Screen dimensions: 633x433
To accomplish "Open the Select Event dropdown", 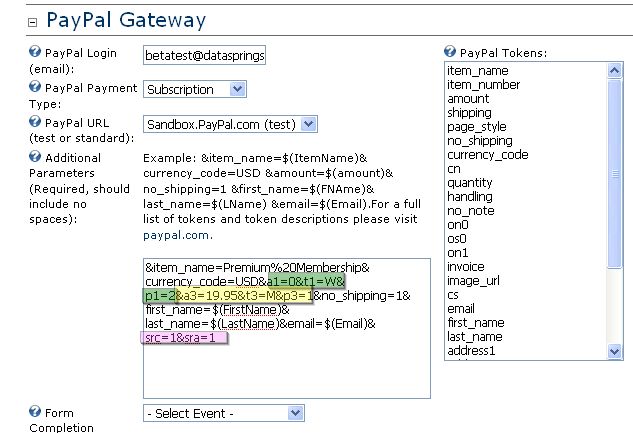I will click(224, 413).
